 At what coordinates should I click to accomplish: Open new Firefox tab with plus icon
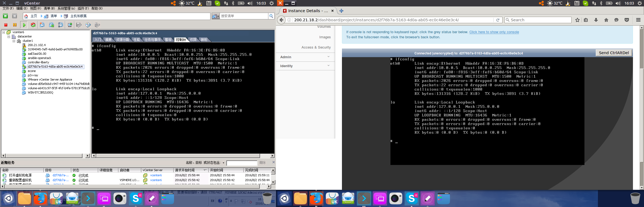341,11
